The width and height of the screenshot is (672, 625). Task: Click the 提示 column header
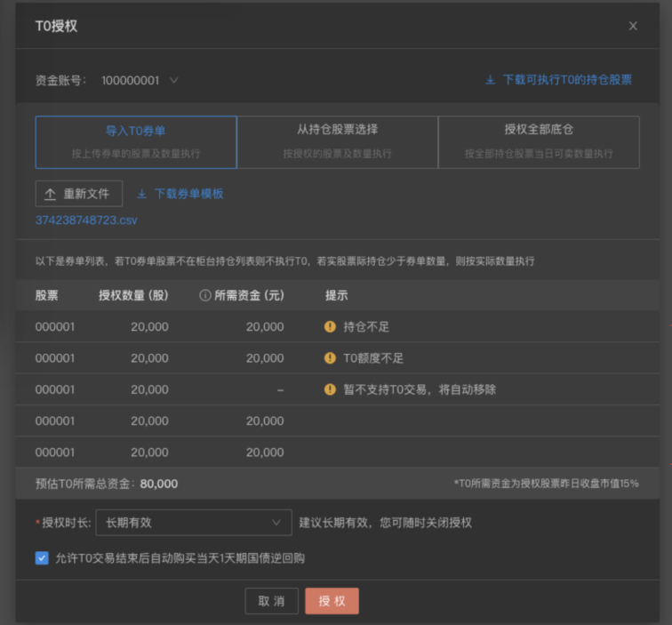point(336,295)
